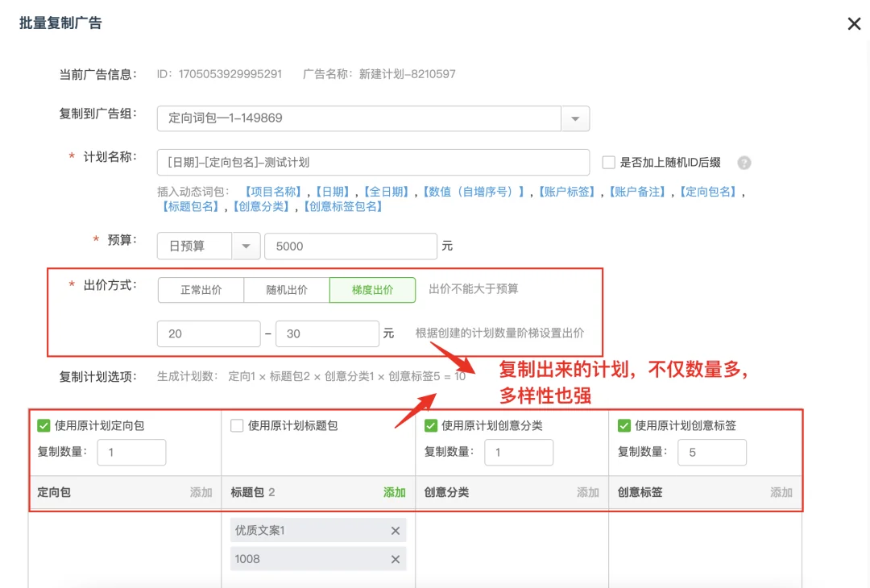Insert 【账户标签】 dynamic word
The image size is (870, 588).
[x=567, y=192]
